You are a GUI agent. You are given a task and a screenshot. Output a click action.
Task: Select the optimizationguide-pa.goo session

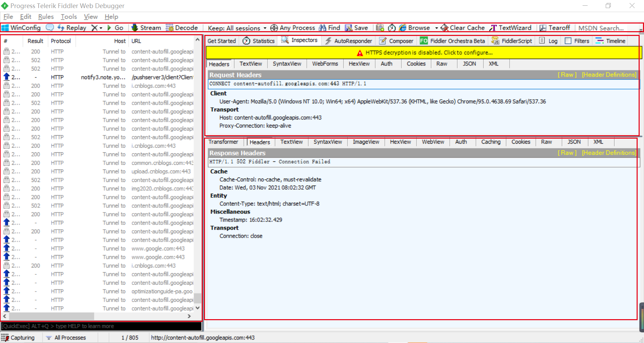click(98, 291)
